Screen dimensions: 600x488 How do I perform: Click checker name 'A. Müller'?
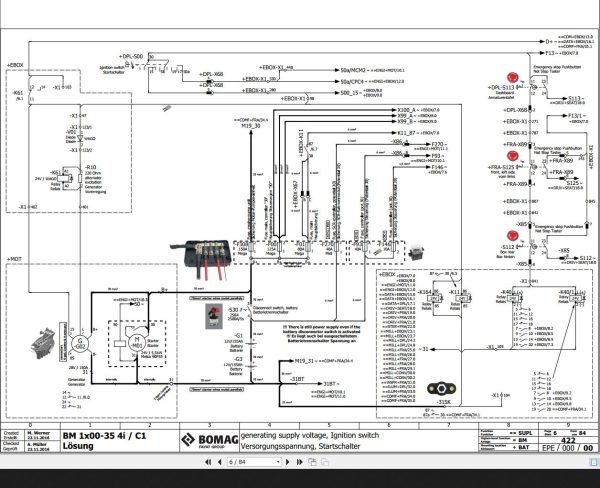point(37,444)
